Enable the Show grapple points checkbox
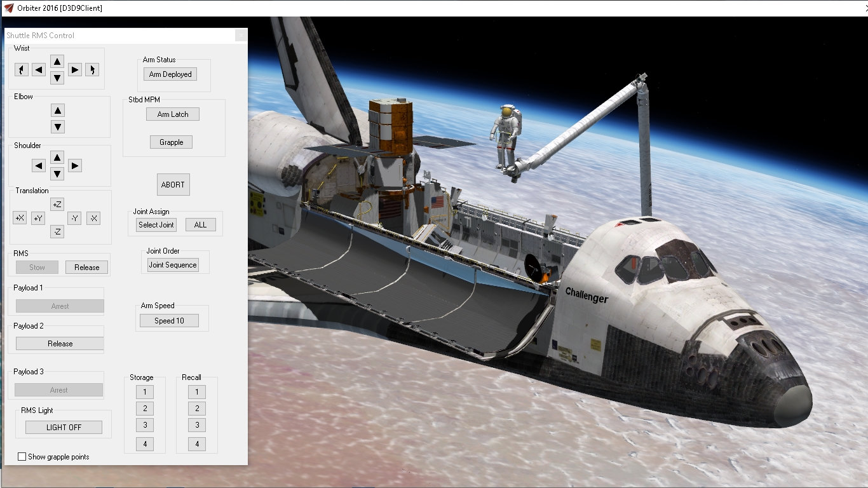The image size is (868, 488). [22, 457]
